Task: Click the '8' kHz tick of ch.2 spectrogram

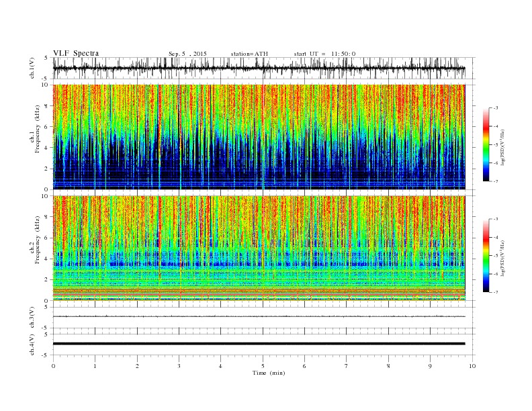Action: (x=47, y=217)
